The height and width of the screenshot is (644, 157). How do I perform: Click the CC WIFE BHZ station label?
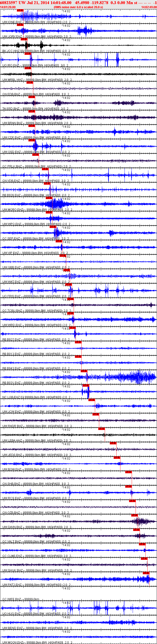12,599
